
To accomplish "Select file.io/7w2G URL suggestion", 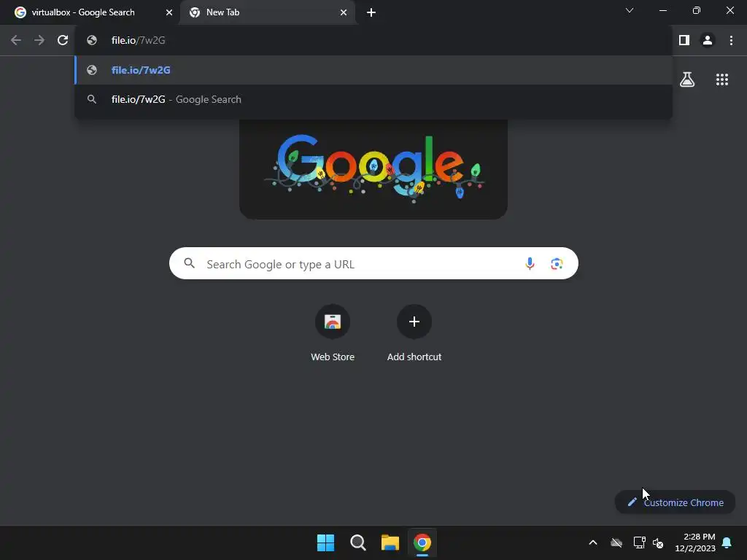I will click(373, 70).
